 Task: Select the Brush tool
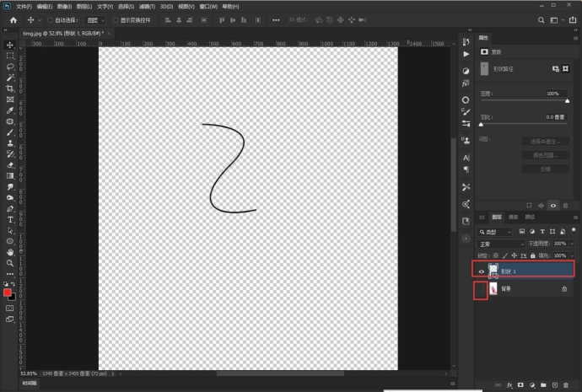10,132
